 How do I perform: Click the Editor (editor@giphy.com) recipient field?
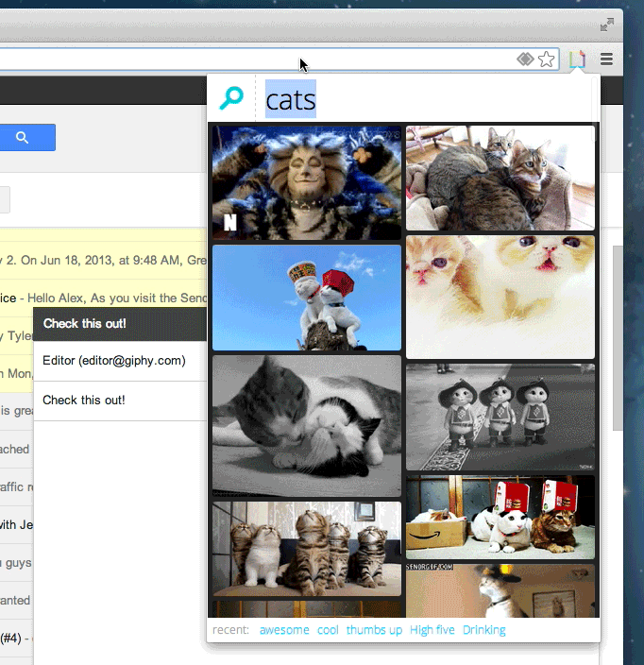click(120, 361)
